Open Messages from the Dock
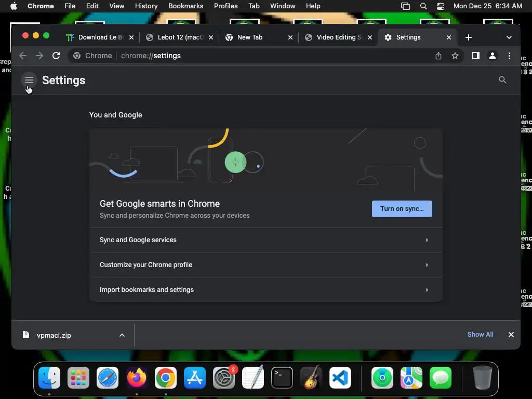Screen dimensions: 532x399 point(441,378)
